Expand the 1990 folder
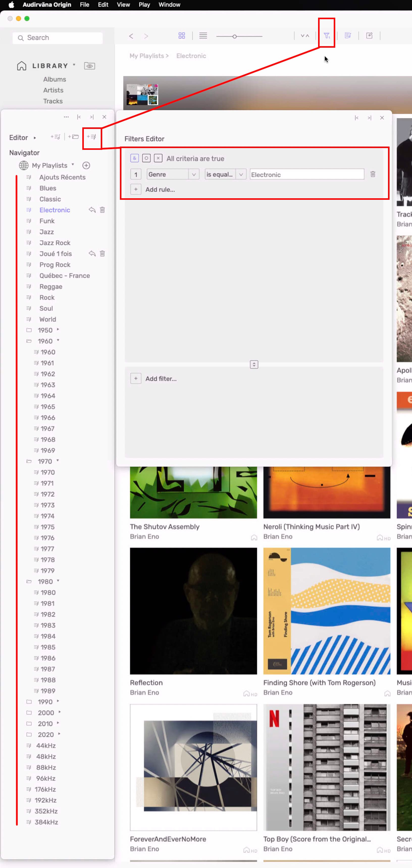The image size is (412, 868). [58, 701]
